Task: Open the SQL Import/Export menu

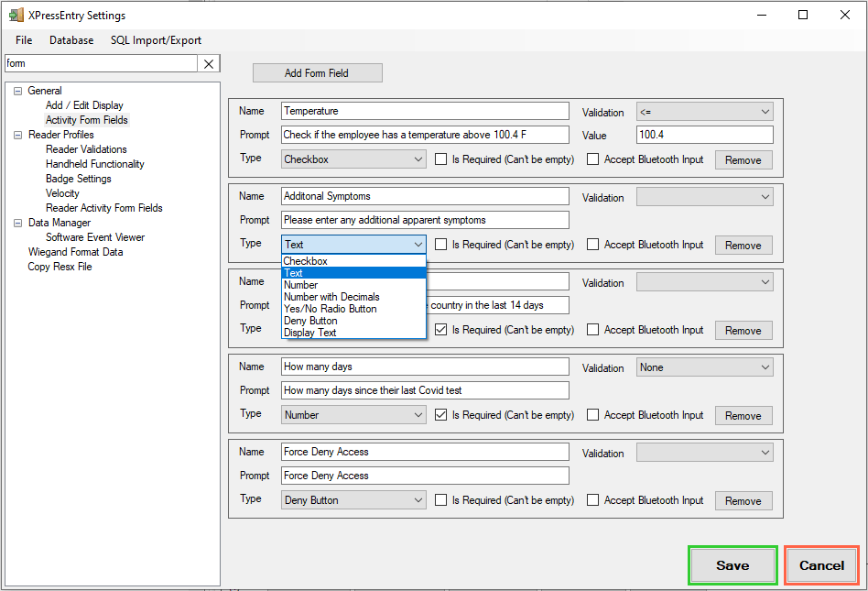Action: click(x=156, y=40)
